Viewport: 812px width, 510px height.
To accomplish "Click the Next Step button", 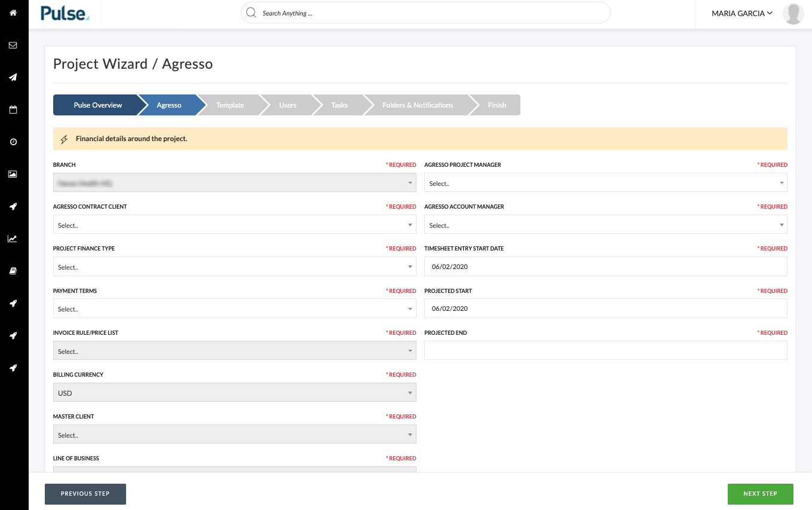I will [760, 494].
